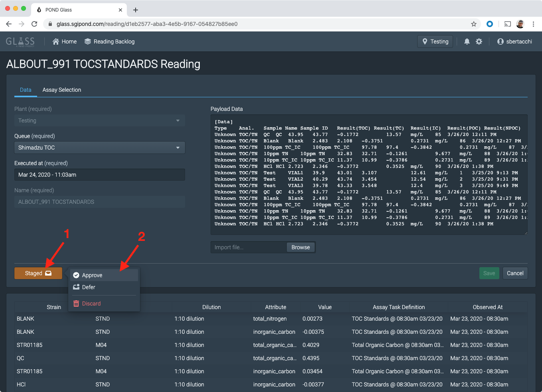
Task: Select the location pin icon next to Testing
Action: pyautogui.click(x=424, y=41)
